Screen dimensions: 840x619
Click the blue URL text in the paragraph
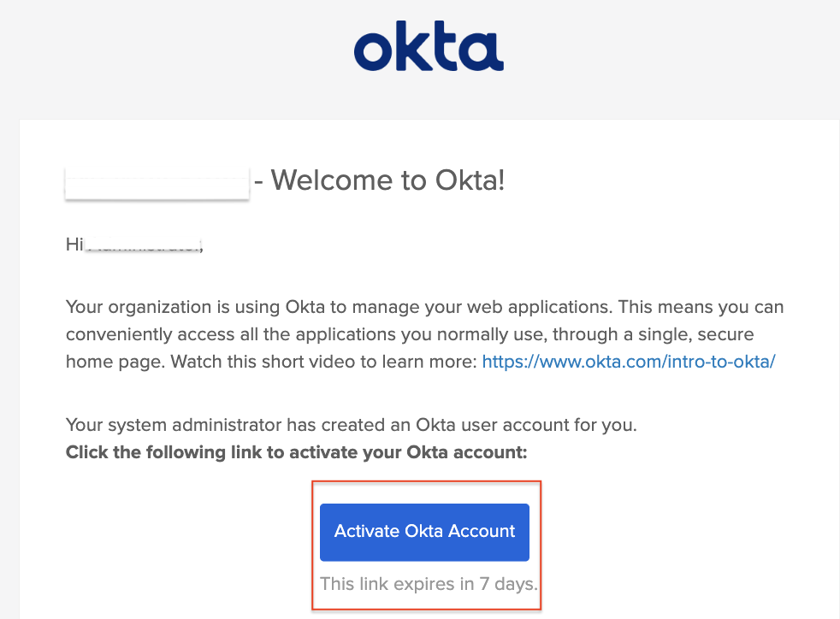tap(628, 361)
